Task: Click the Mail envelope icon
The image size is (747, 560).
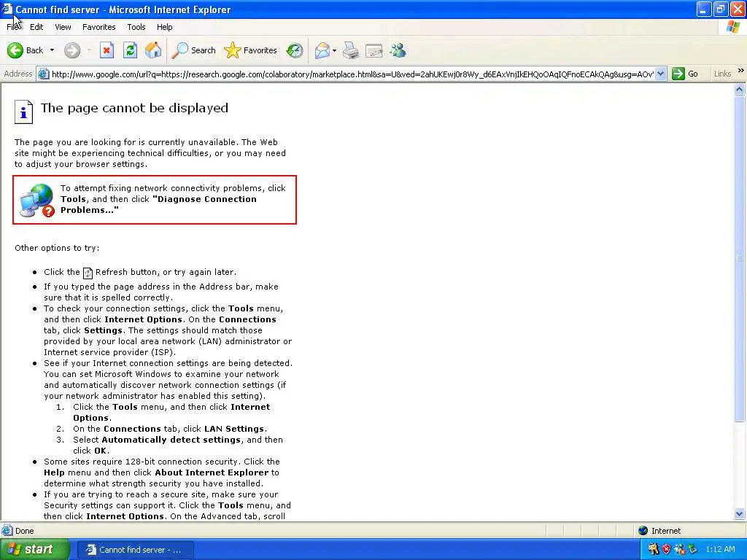Action: [322, 50]
